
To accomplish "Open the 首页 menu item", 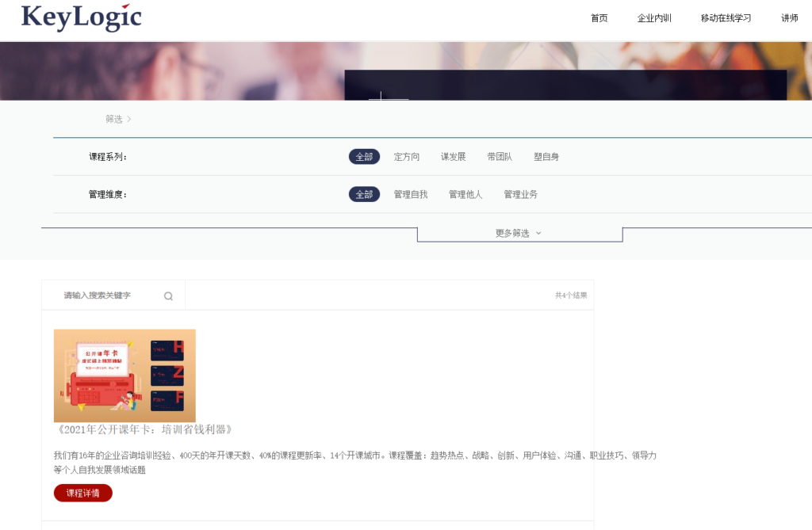I will (x=599, y=18).
